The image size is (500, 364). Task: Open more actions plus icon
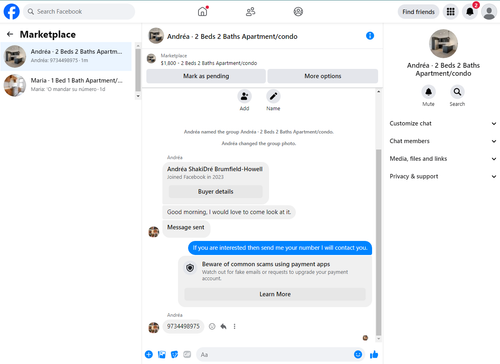click(149, 355)
